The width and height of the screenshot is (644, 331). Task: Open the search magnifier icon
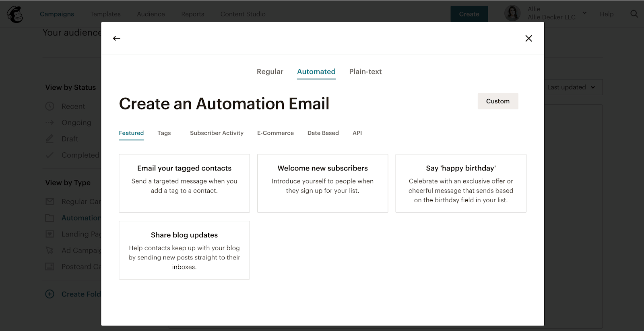coord(634,14)
